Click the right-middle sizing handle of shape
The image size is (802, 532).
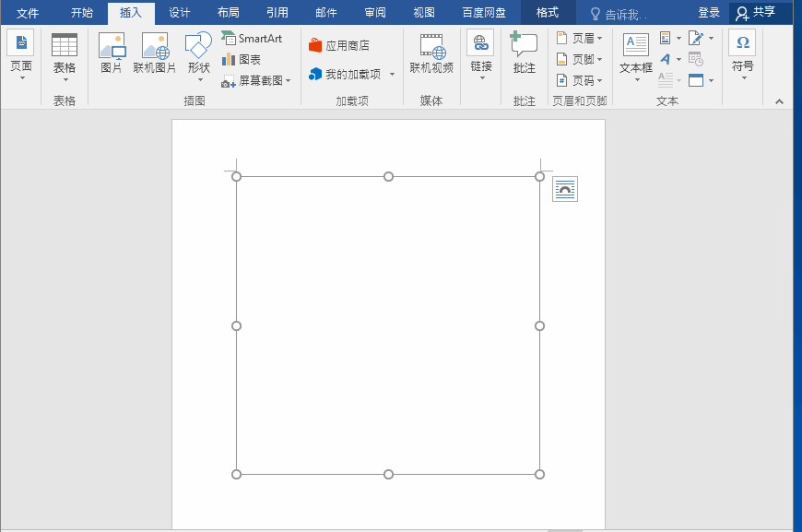click(539, 325)
